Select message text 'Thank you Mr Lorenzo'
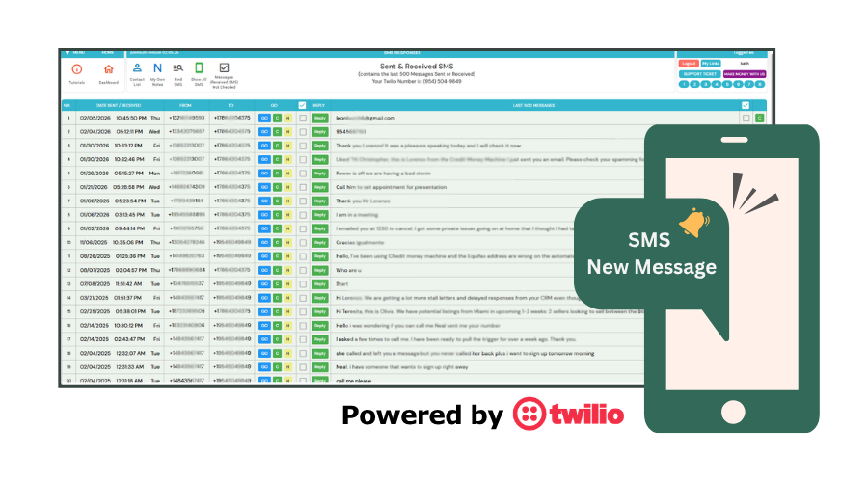 pyautogui.click(x=363, y=201)
